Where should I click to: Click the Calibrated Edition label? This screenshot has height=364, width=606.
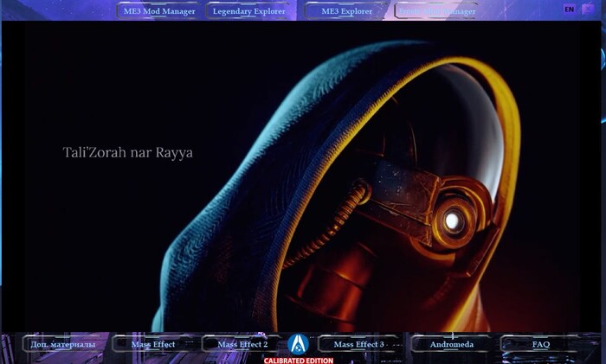(298, 361)
